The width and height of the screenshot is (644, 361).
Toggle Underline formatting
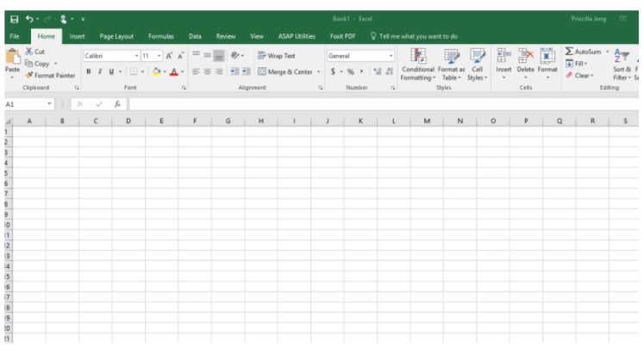111,72
